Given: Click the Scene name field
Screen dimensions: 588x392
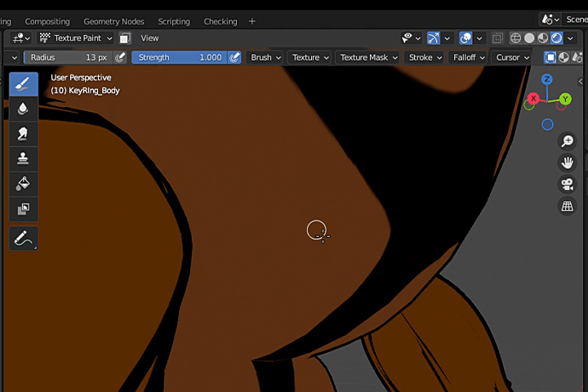Looking at the screenshot, I should (x=576, y=19).
